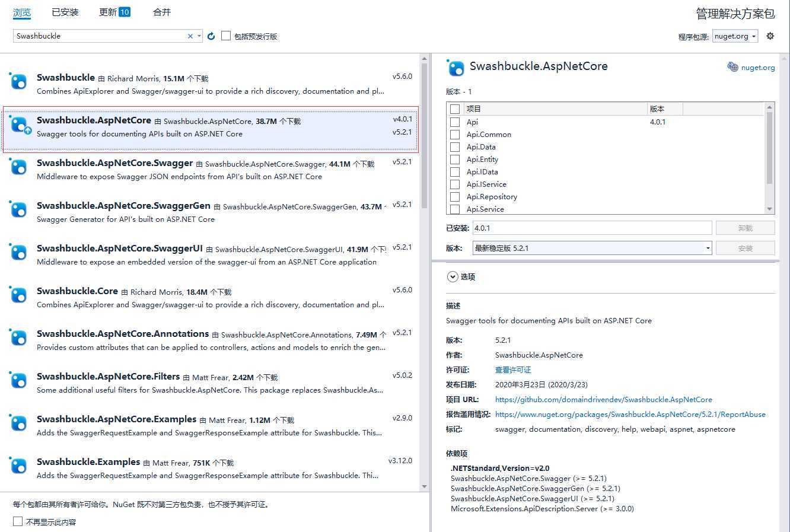Click the Swashbuckle package icon by Richard Morris
Screen dimensions: 790x532
[18, 81]
